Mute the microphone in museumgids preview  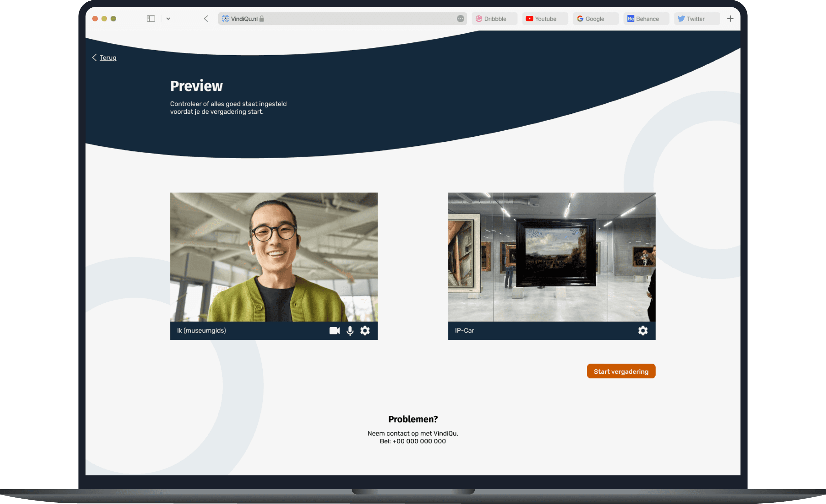350,331
